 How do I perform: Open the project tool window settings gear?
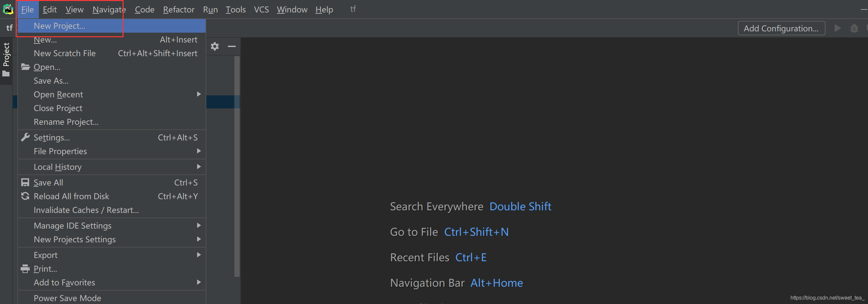pos(215,46)
